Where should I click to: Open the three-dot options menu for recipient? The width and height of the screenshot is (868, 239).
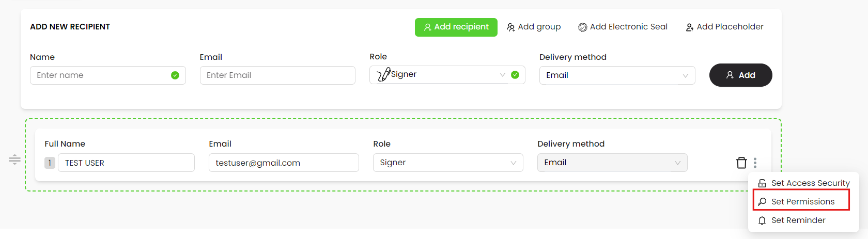pyautogui.click(x=755, y=163)
